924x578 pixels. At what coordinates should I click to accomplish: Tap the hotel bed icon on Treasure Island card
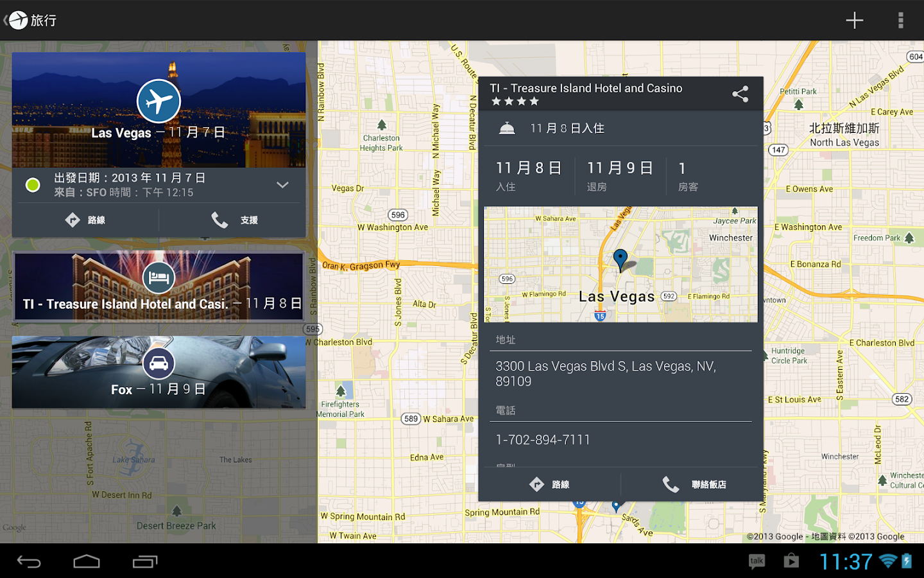(x=158, y=277)
